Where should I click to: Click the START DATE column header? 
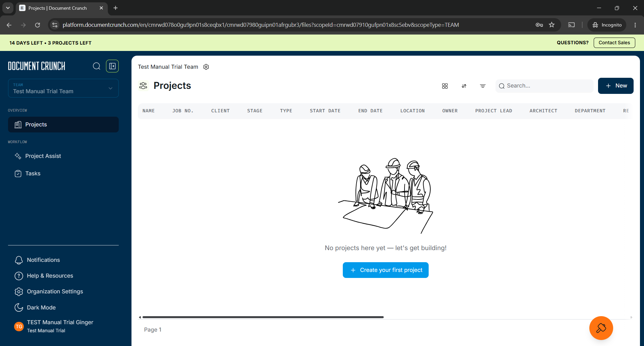325,111
